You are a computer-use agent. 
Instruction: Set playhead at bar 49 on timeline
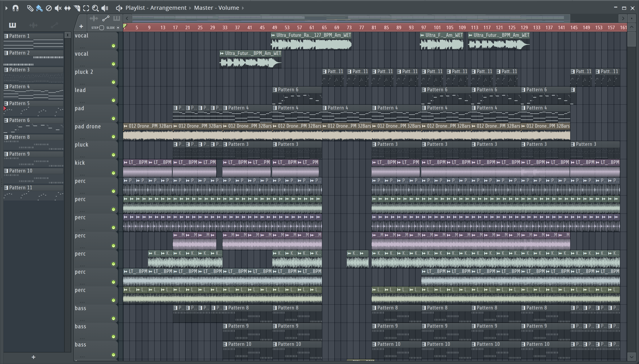(x=274, y=28)
